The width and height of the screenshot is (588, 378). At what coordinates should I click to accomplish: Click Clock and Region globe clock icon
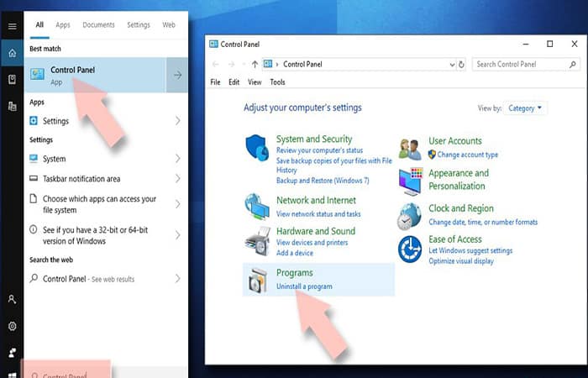[x=410, y=217]
